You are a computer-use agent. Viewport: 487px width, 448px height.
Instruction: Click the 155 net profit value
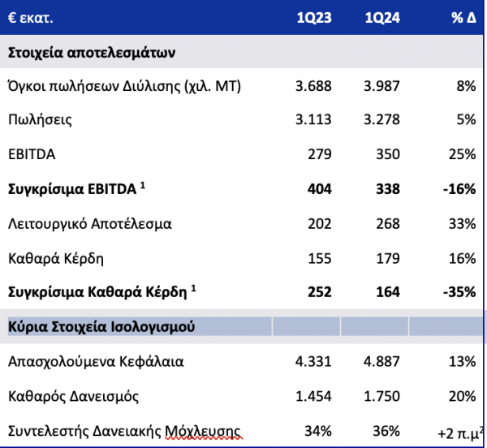320,259
